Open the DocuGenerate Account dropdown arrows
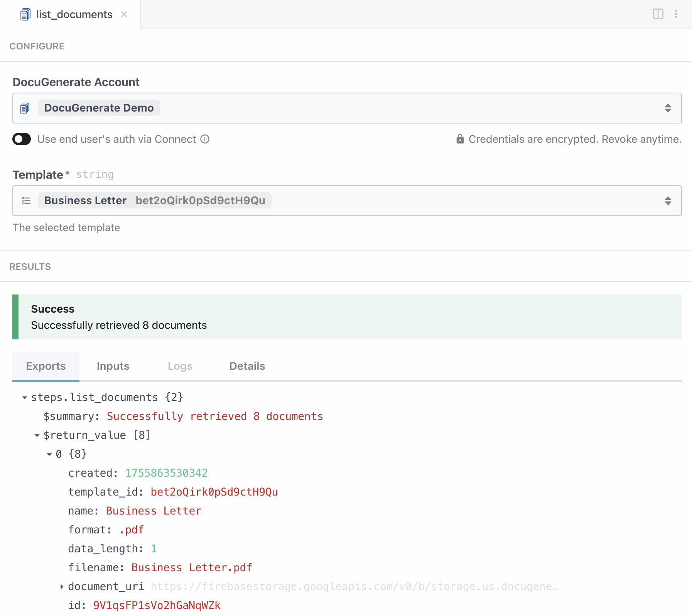692x616 pixels. [668, 108]
